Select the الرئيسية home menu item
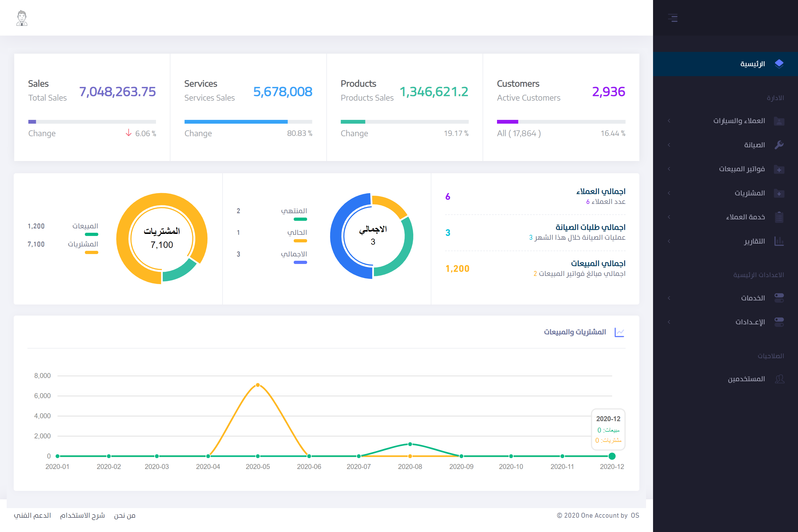The height and width of the screenshot is (532, 798). tap(752, 64)
